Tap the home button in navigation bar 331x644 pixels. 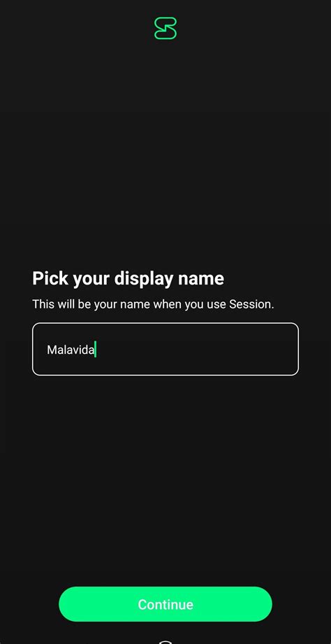point(164,642)
